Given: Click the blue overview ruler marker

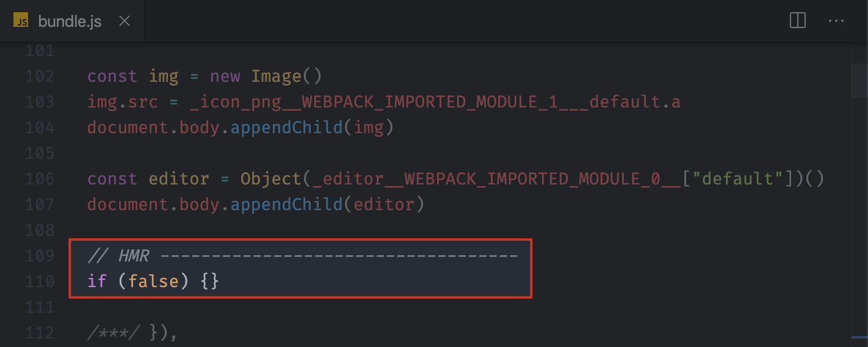Looking at the screenshot, I should click(859, 336).
